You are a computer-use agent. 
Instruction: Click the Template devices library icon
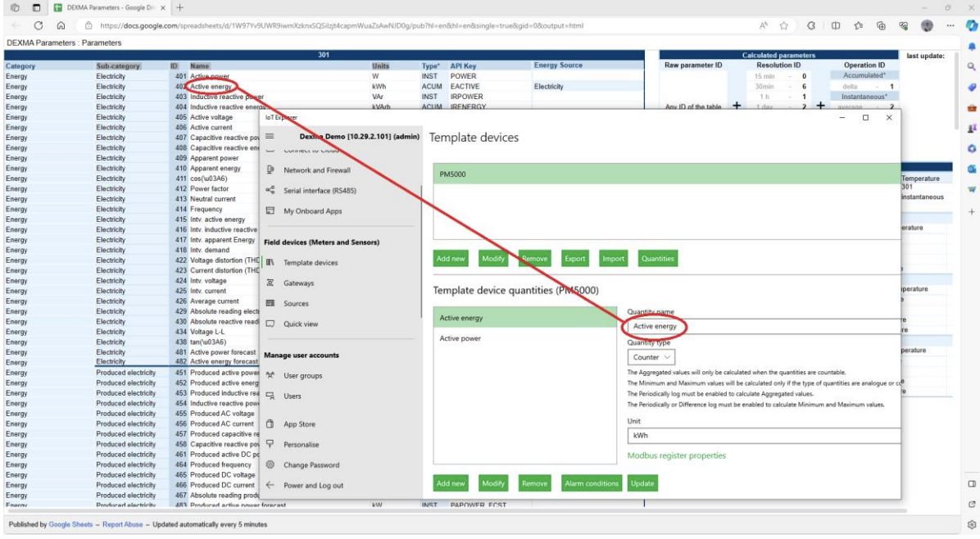(270, 262)
